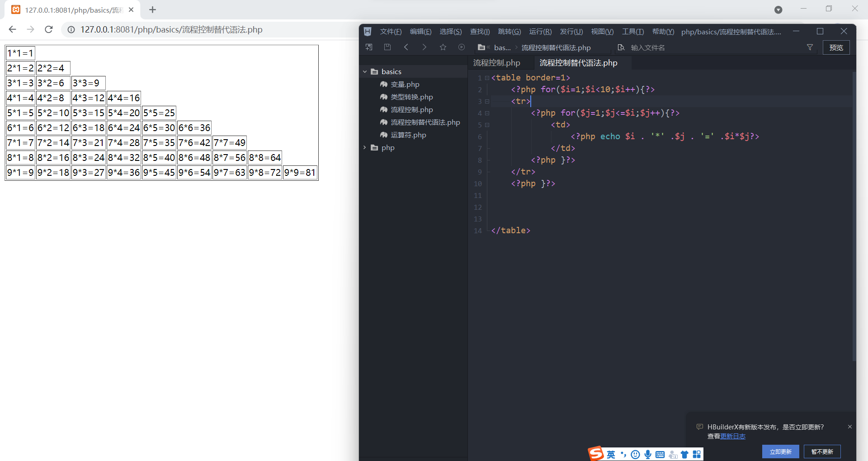Click the microphone voice input icon on Sogou bar
This screenshot has height=461, width=868.
click(x=648, y=454)
